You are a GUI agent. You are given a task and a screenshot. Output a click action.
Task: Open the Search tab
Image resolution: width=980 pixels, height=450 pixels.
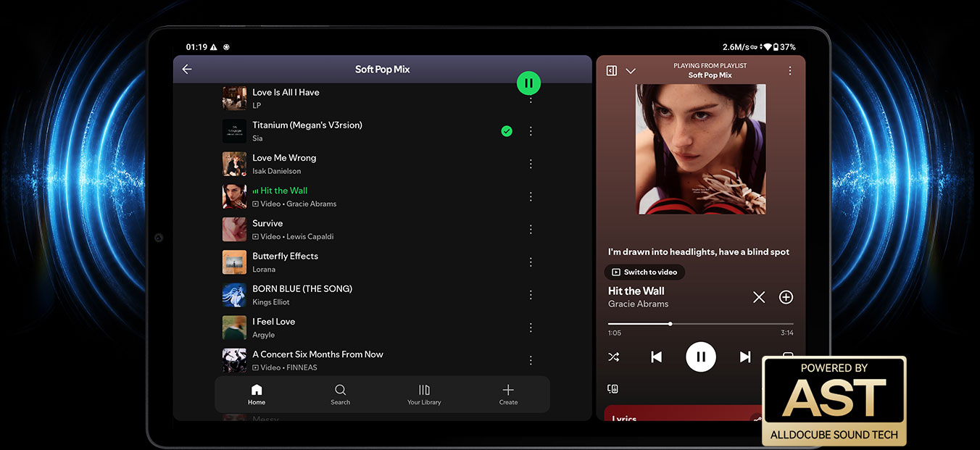point(341,395)
